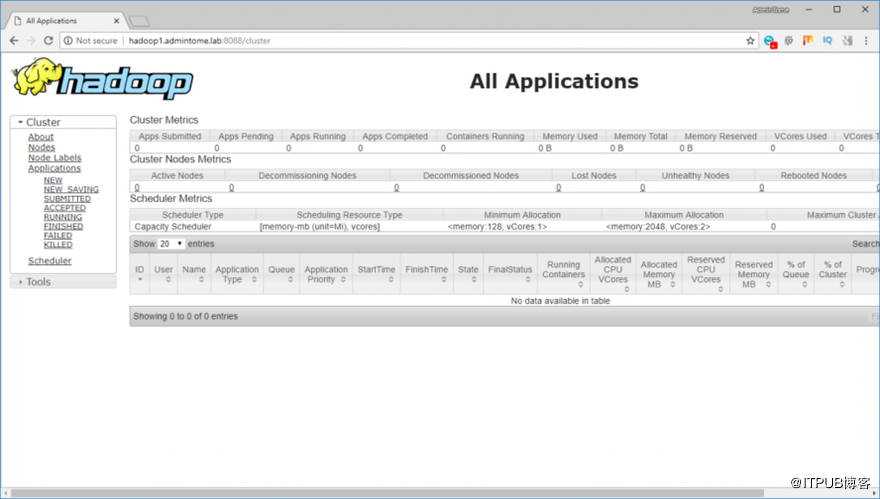This screenshot has width=880, height=499.
Task: Click the Hadoop elephant logo
Action: click(x=103, y=79)
